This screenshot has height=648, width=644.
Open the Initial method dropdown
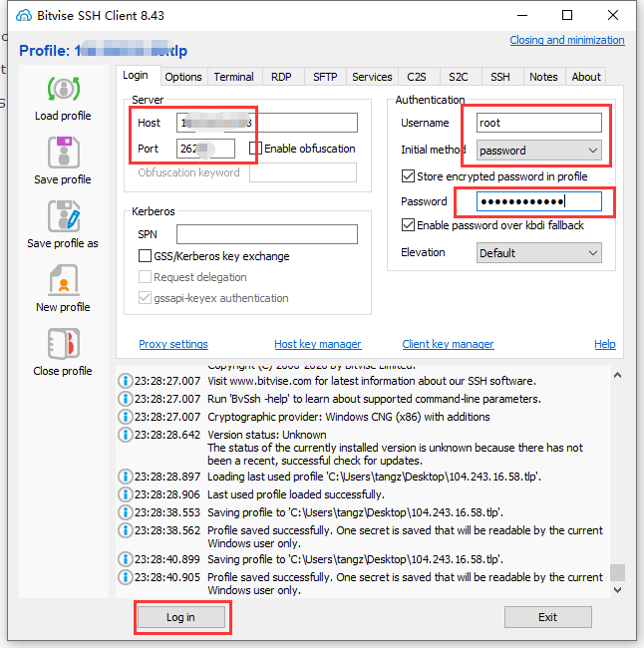pyautogui.click(x=539, y=151)
